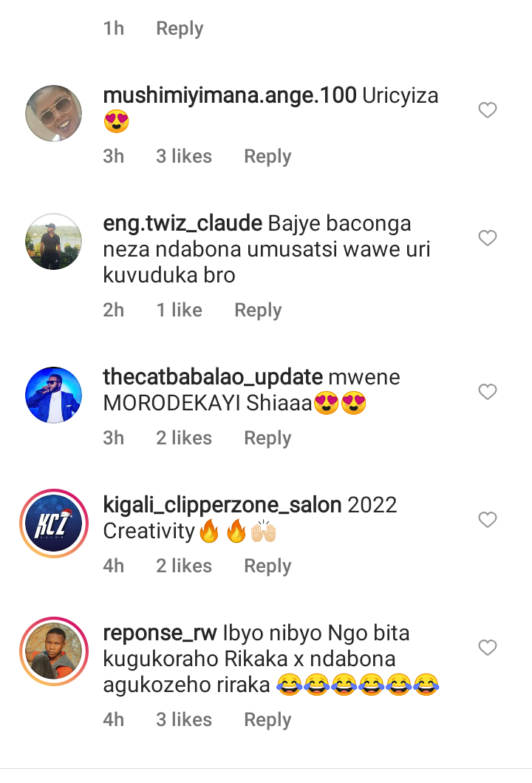Open eng.twiz_claude's profile avatar
The image size is (532, 783).
point(53,241)
